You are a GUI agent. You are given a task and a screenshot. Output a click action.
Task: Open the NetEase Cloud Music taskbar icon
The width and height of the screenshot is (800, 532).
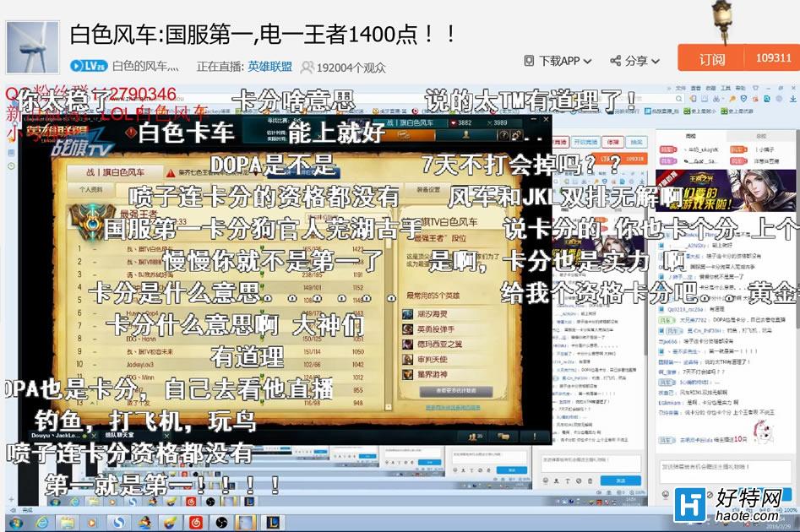click(x=196, y=523)
